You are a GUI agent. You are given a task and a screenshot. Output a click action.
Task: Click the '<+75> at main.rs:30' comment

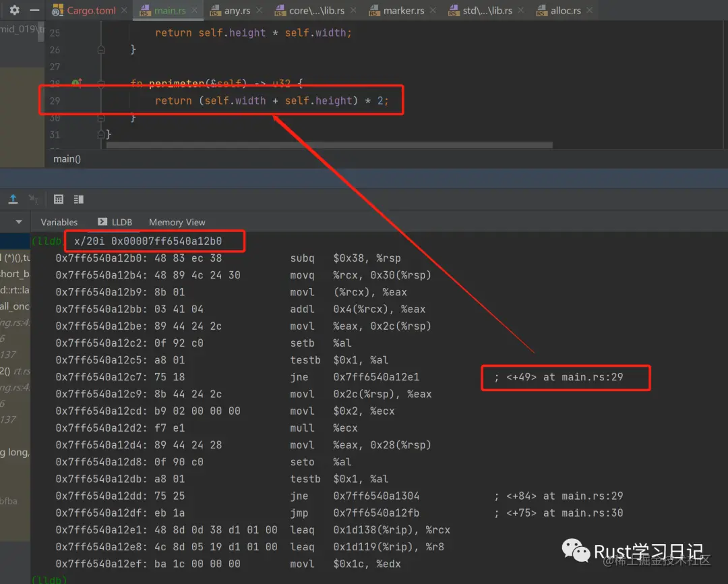(x=559, y=513)
